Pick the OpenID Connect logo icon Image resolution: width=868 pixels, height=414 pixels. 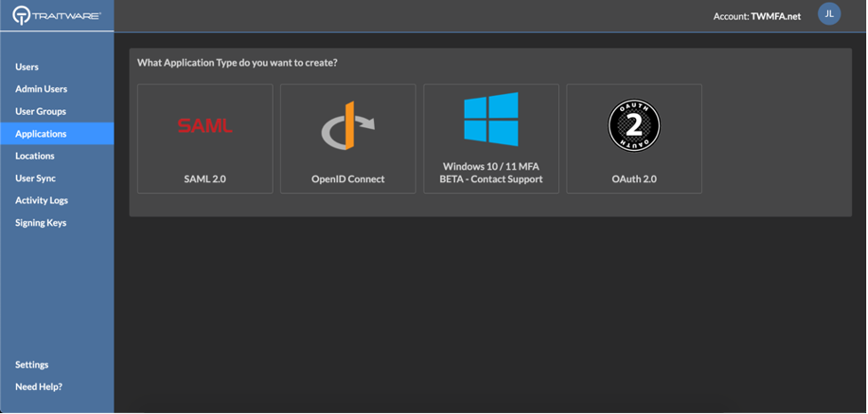tap(347, 125)
